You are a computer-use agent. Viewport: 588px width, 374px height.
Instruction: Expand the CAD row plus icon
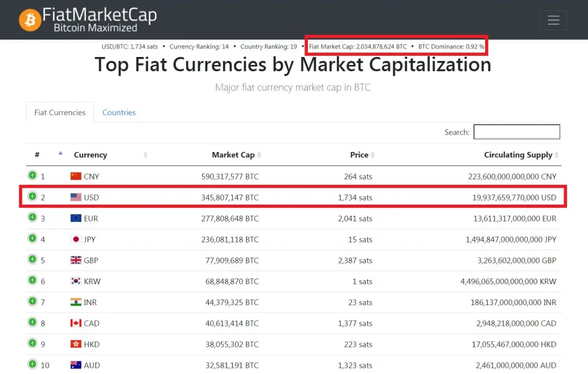(33, 322)
